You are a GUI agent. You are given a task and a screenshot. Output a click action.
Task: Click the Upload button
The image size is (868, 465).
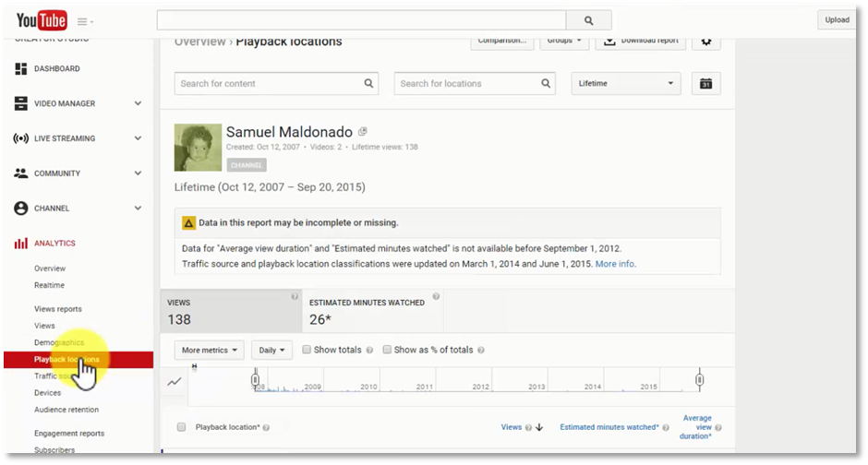(837, 20)
